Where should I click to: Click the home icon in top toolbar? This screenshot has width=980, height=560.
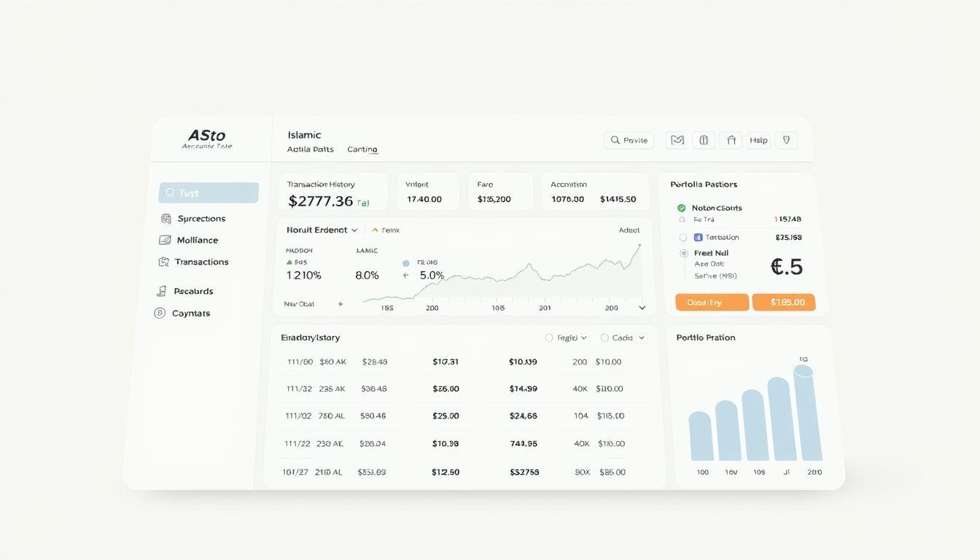coord(731,140)
